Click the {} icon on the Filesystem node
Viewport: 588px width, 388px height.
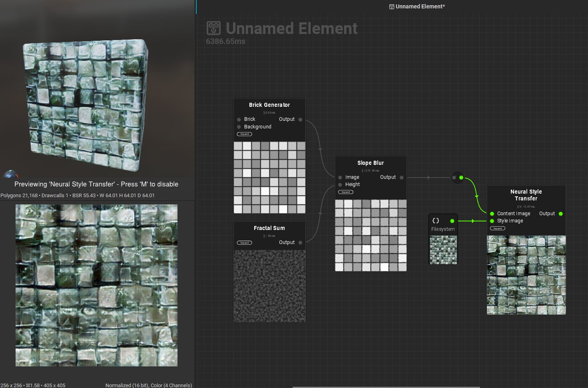435,220
